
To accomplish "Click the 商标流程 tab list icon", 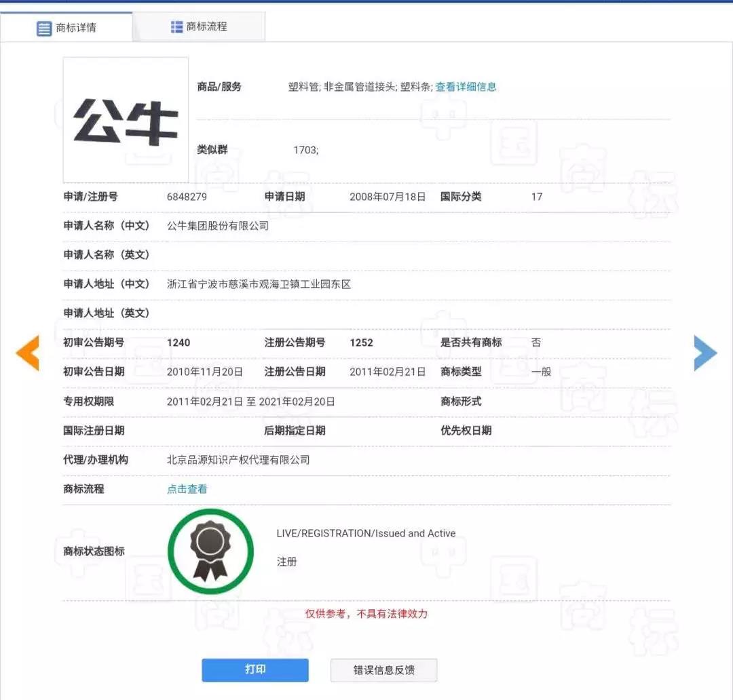I will point(176,27).
